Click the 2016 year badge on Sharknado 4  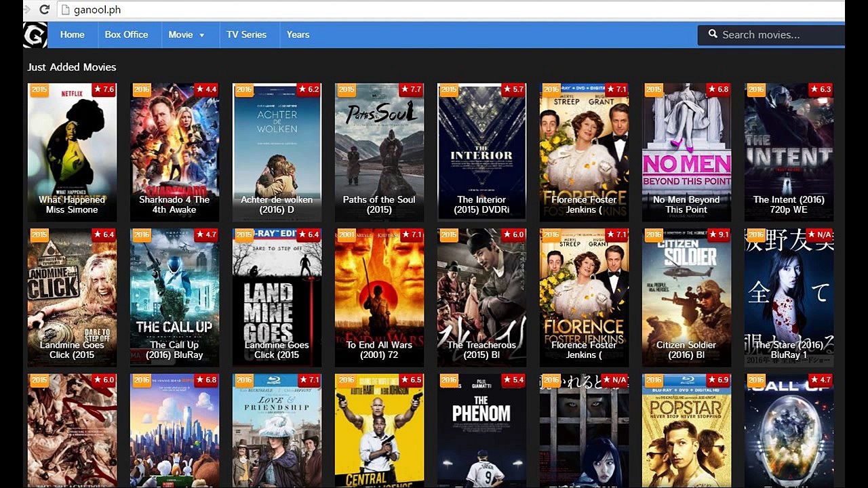click(142, 89)
